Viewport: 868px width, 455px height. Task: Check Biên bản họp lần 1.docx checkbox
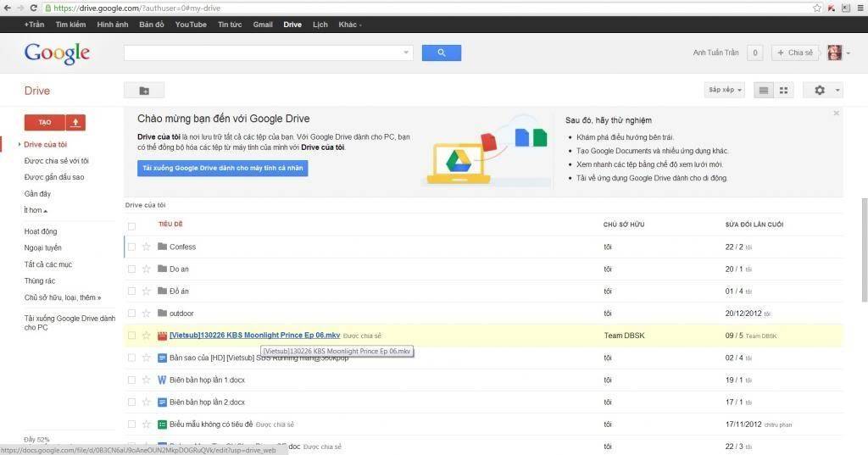tap(131, 380)
